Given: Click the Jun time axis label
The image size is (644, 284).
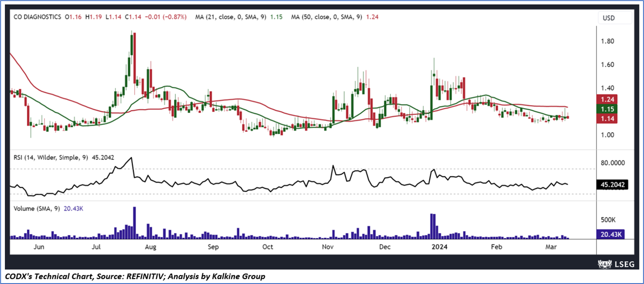Looking at the screenshot, I should (x=39, y=247).
